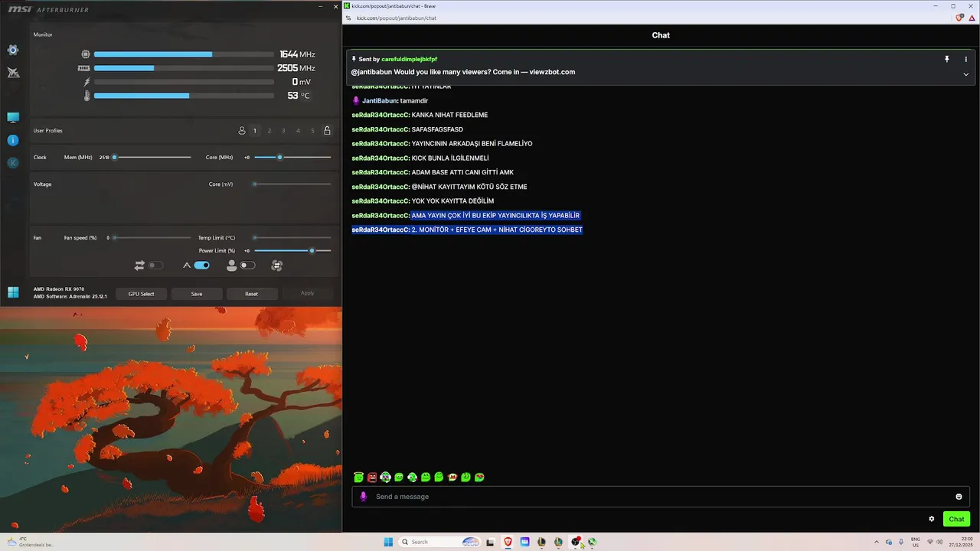Click the purple identity icon in message box
This screenshot has height=551, width=980.
click(x=363, y=496)
